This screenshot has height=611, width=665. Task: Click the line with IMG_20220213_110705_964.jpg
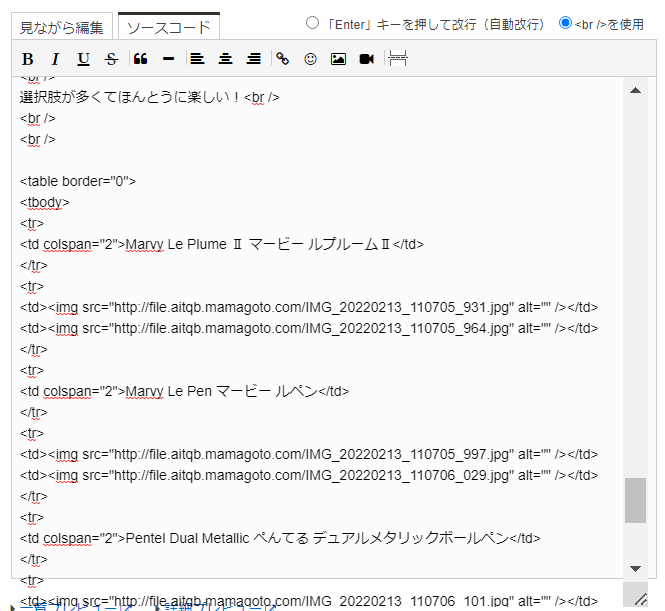[309, 329]
